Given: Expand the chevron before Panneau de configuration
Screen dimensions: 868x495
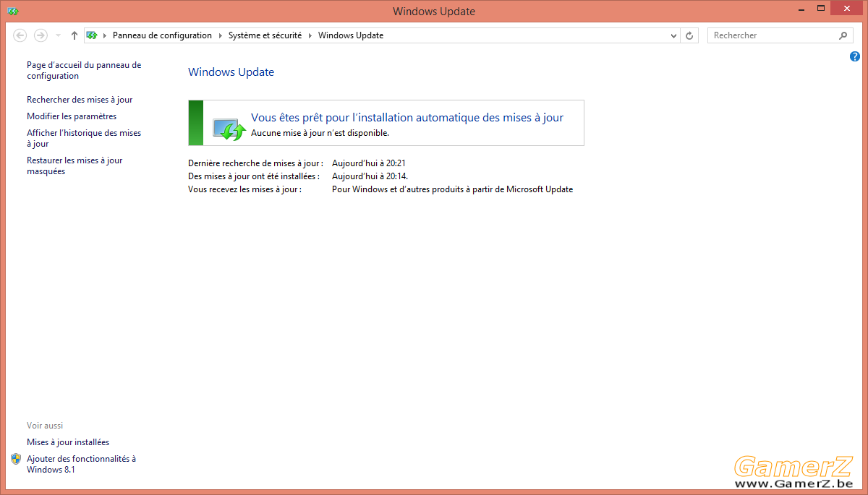Looking at the screenshot, I should click(105, 35).
